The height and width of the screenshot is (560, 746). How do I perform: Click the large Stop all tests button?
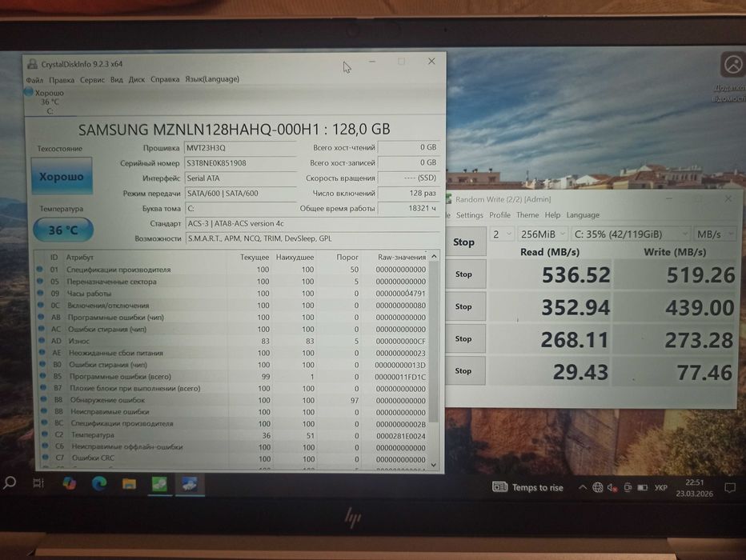tap(464, 242)
